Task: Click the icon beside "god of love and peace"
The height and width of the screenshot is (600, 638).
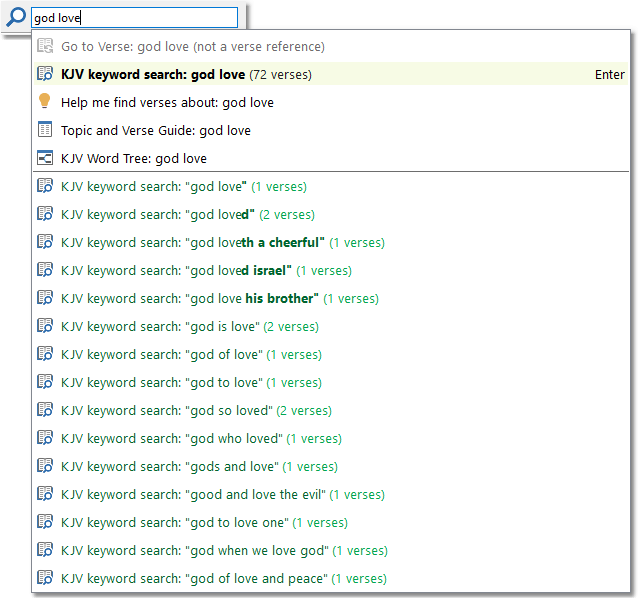Action: (x=45, y=578)
